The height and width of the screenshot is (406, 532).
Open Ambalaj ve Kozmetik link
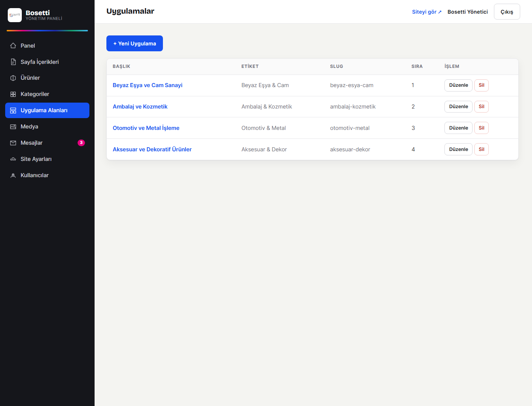(140, 107)
